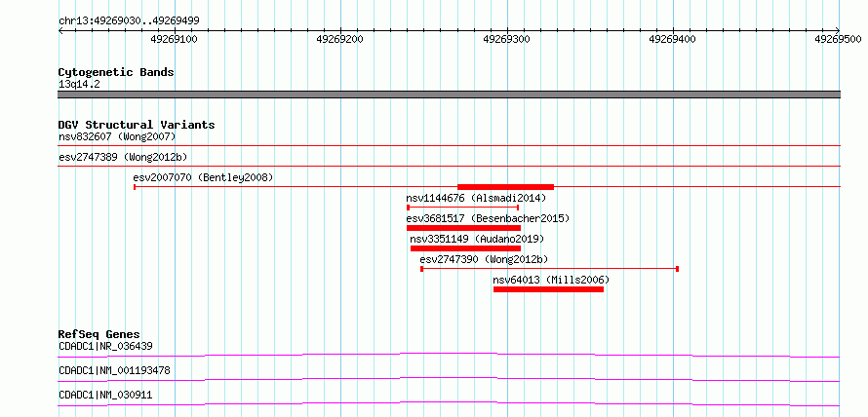Click the 13q14.2 band label

[79, 85]
